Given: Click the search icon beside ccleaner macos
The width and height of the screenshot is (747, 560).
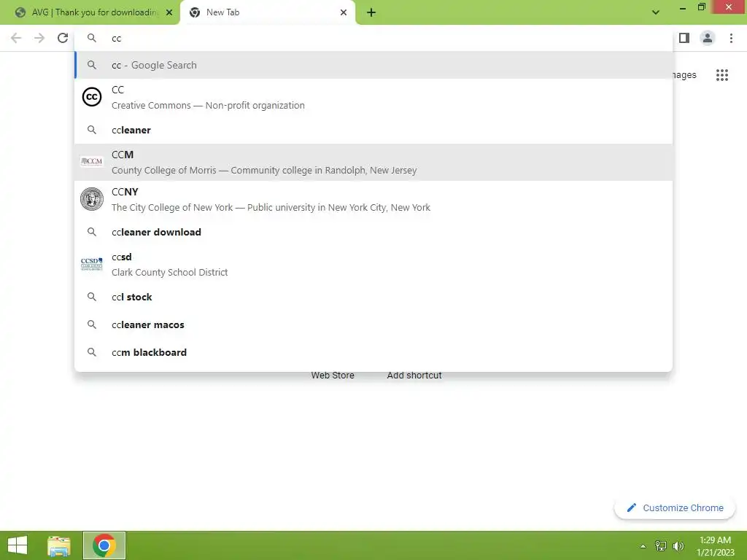Looking at the screenshot, I should pyautogui.click(x=91, y=324).
